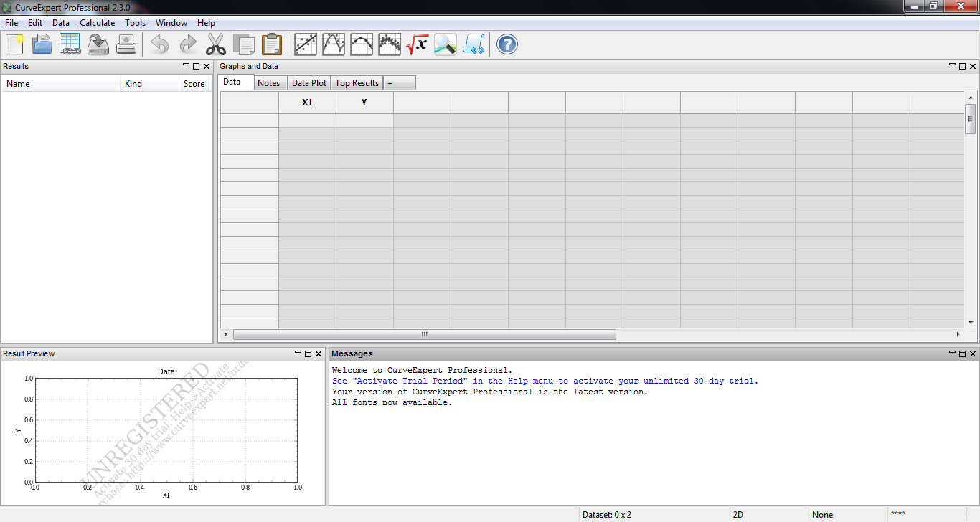Screen dimensions: 980x522
Task: Click the first cell under X1
Action: 307,120
